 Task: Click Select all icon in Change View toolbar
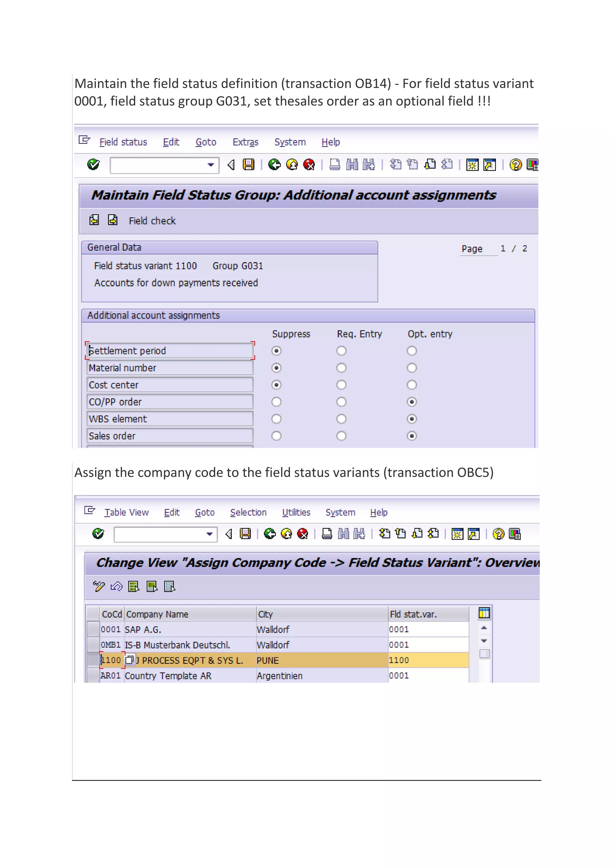click(134, 586)
